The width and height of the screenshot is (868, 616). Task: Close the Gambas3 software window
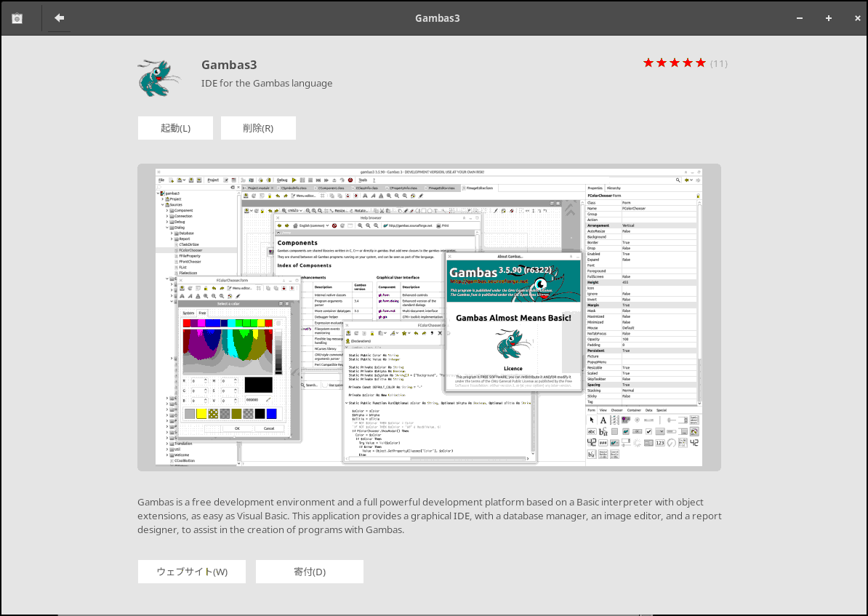[858, 18]
